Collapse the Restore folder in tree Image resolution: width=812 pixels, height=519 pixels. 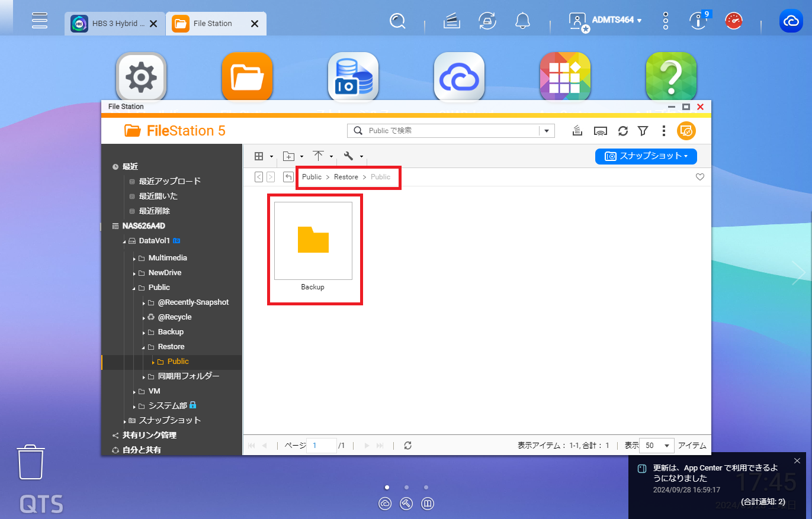(143, 347)
